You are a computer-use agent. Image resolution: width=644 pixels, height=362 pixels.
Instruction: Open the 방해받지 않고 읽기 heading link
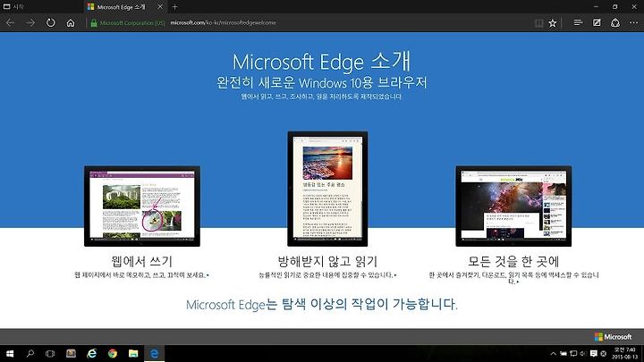pos(327,261)
